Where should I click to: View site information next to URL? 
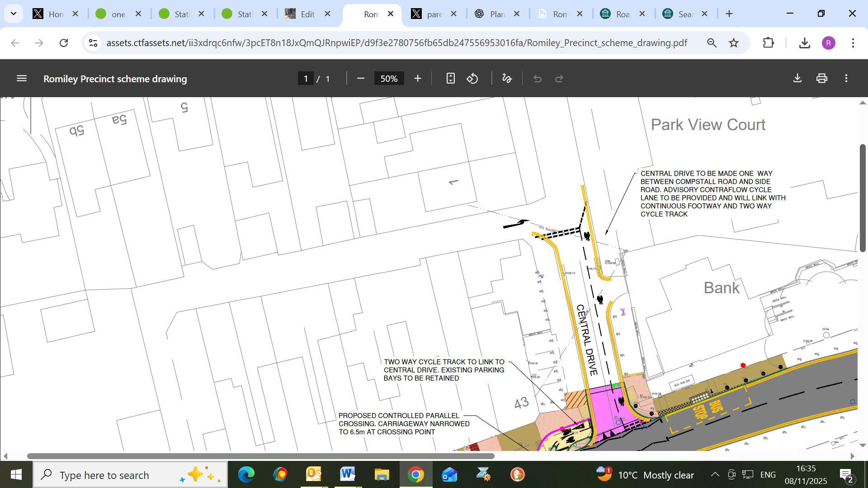tap(93, 43)
